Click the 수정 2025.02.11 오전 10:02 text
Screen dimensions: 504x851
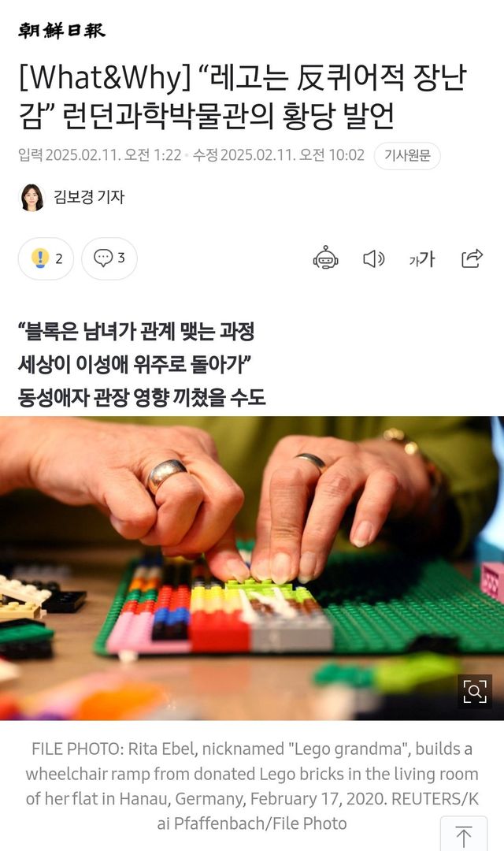click(x=279, y=155)
